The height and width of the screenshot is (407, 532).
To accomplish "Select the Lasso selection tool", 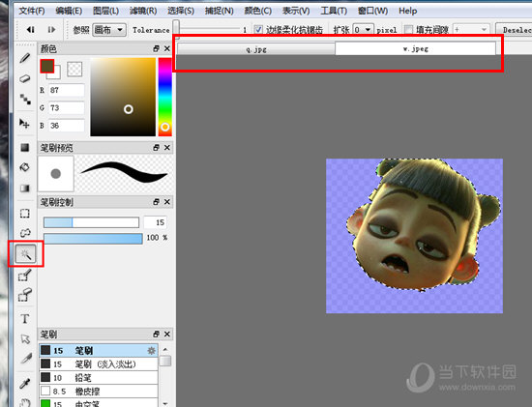I will point(25,233).
